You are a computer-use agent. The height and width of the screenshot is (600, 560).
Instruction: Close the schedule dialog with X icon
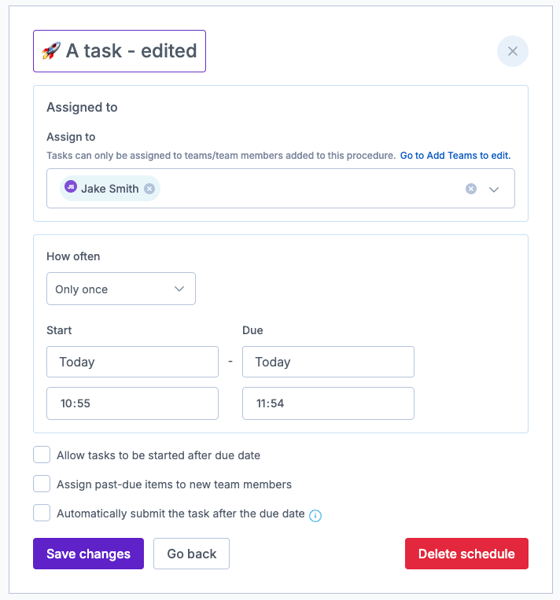coord(513,51)
